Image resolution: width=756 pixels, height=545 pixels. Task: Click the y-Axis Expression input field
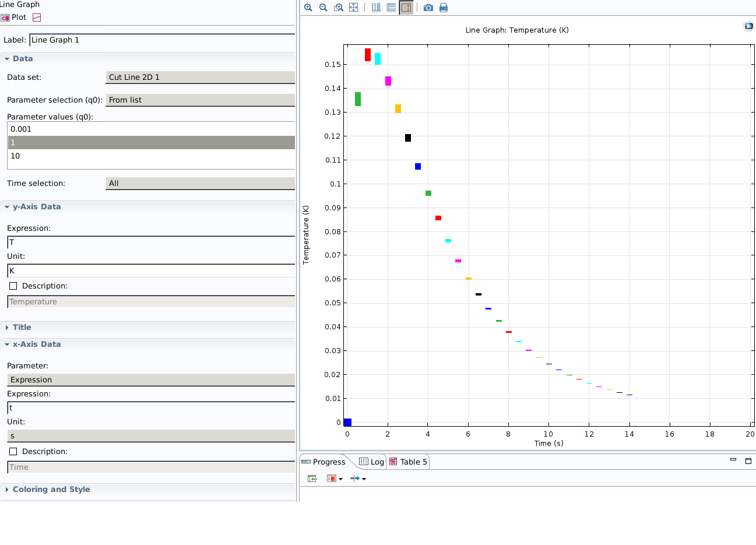point(150,242)
